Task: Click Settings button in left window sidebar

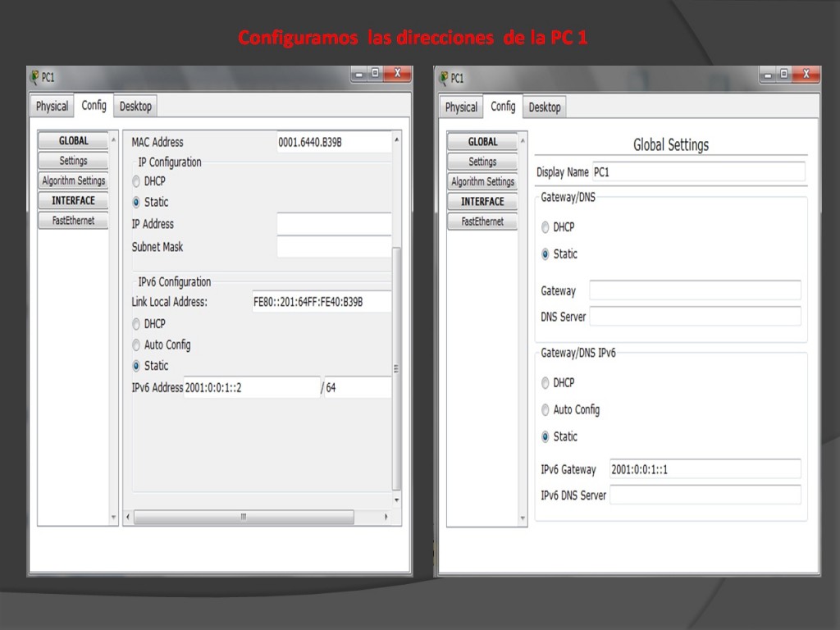Action: 73,161
